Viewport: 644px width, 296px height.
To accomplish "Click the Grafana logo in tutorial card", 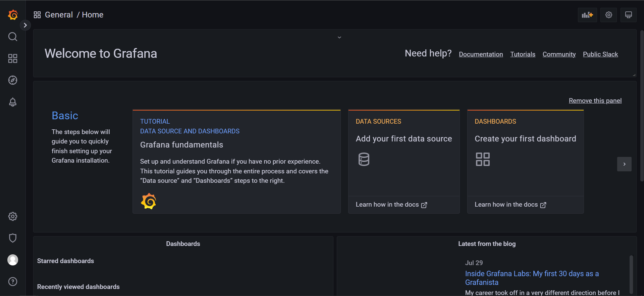I will tap(149, 201).
